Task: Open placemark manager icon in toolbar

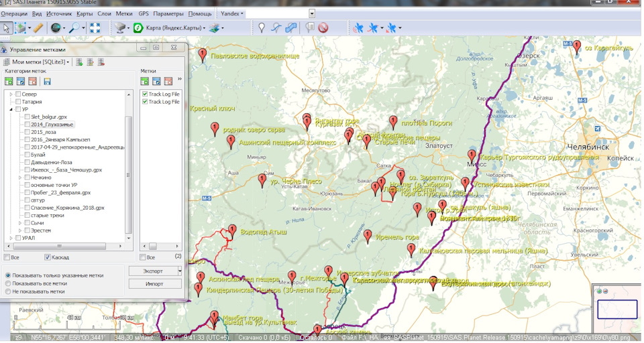Action: coord(310,28)
